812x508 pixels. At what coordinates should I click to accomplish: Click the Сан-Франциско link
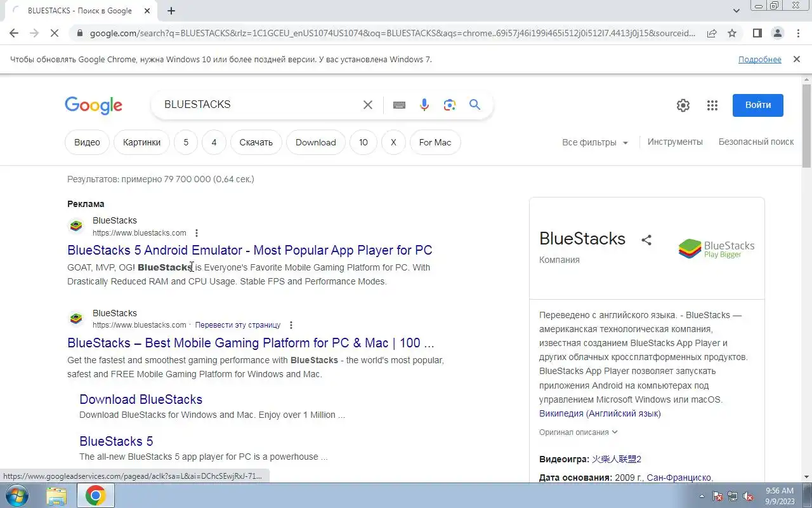pyautogui.click(x=679, y=478)
